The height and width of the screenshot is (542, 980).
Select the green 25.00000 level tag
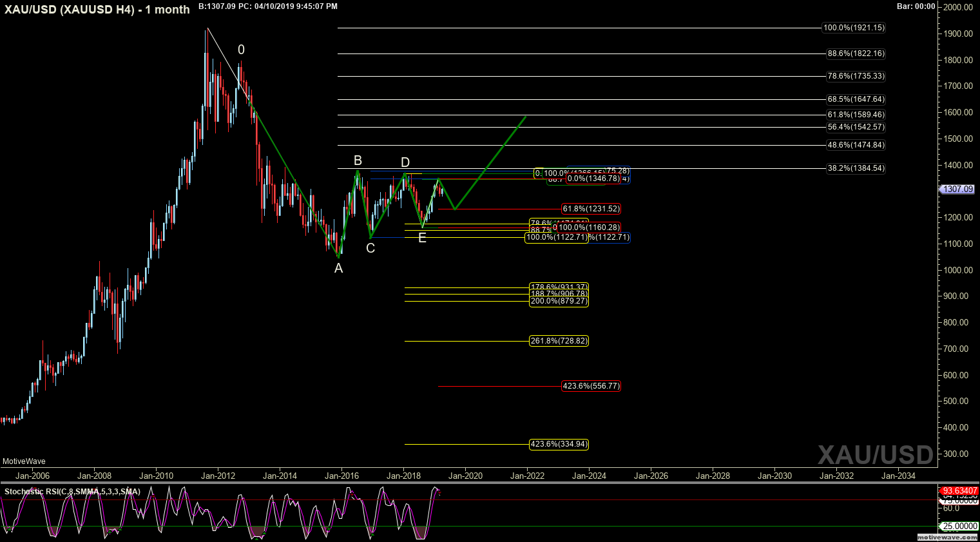[960, 527]
